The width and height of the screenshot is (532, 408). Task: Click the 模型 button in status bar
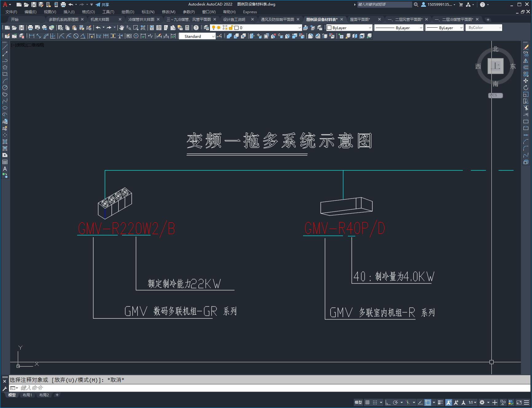tap(358, 402)
